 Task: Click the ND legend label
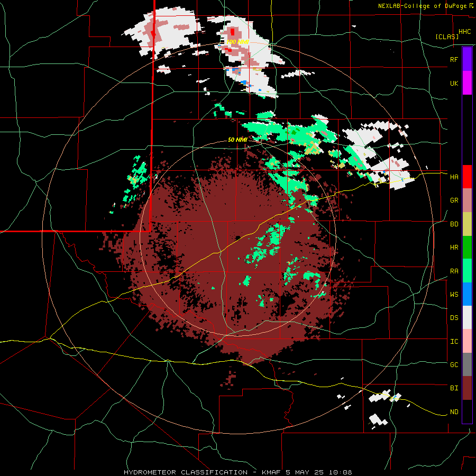click(x=454, y=412)
